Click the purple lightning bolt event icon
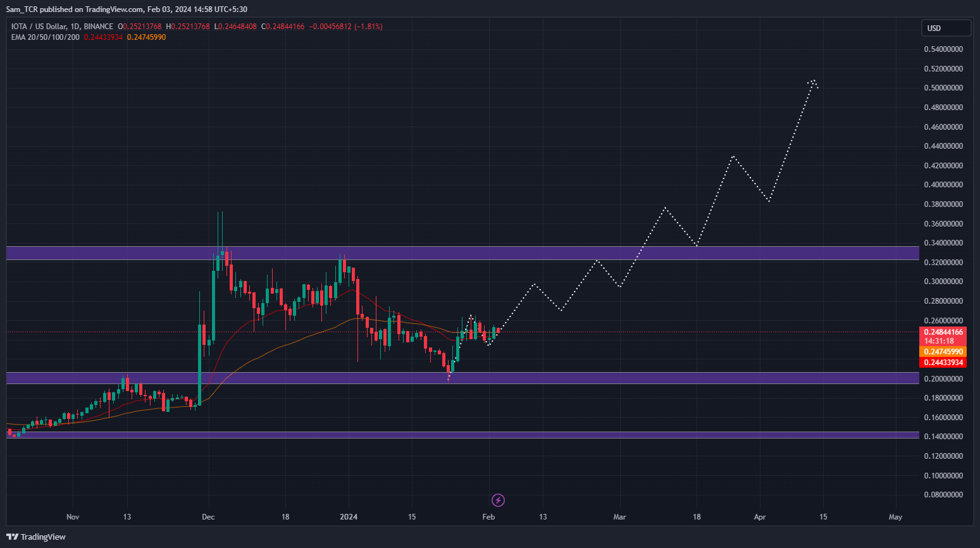Screen dimensions: 980x548 tap(498, 501)
